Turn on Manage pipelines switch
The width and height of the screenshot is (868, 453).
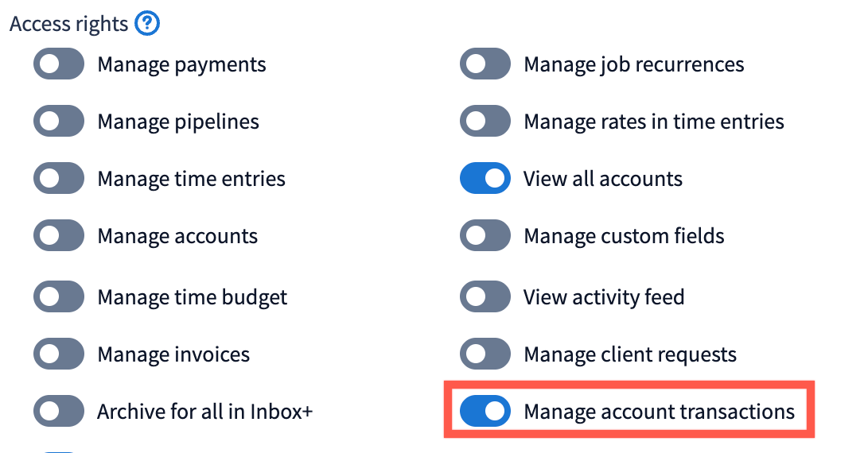coord(59,122)
